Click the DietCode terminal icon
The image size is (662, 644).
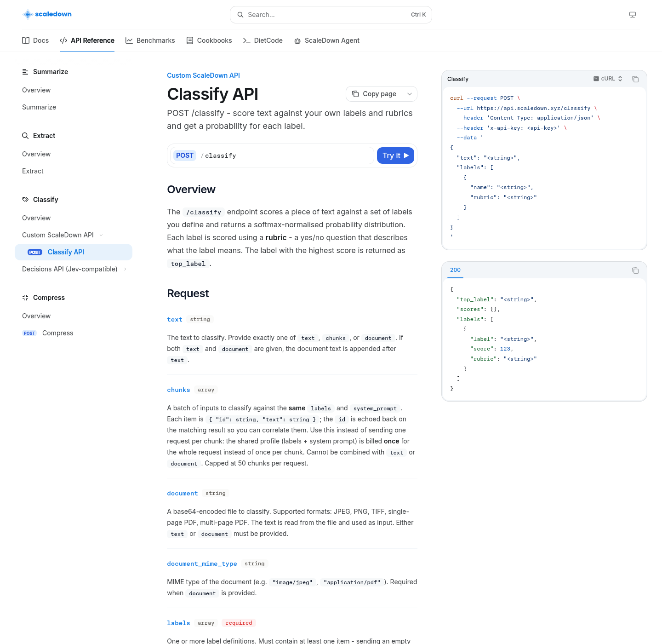[x=247, y=40]
